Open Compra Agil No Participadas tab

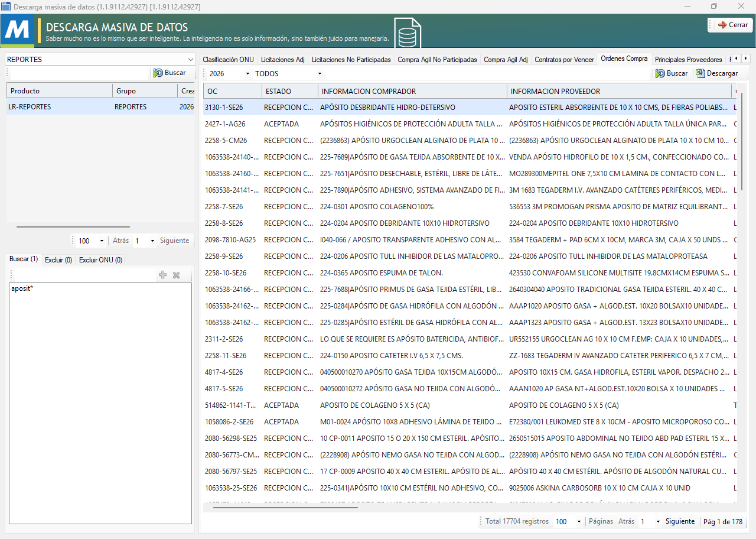coord(437,59)
